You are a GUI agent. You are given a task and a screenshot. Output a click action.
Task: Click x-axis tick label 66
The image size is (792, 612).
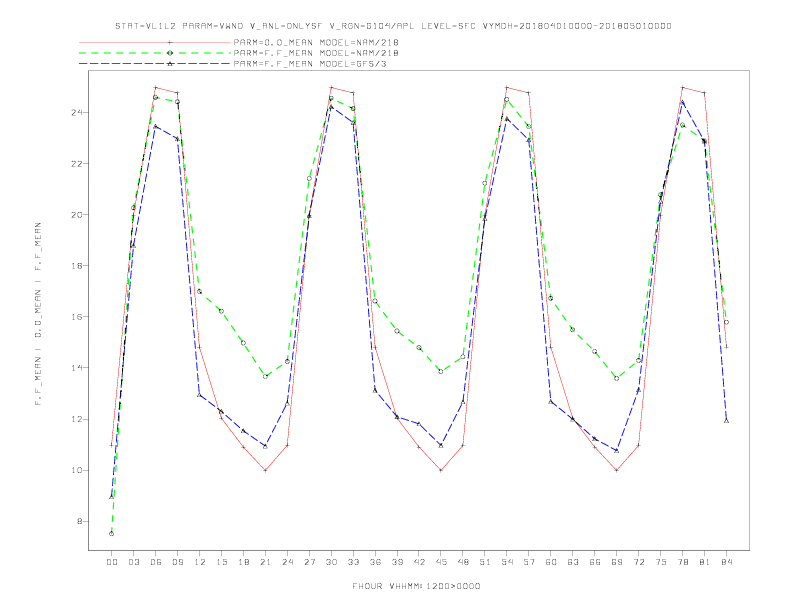pyautogui.click(x=595, y=562)
